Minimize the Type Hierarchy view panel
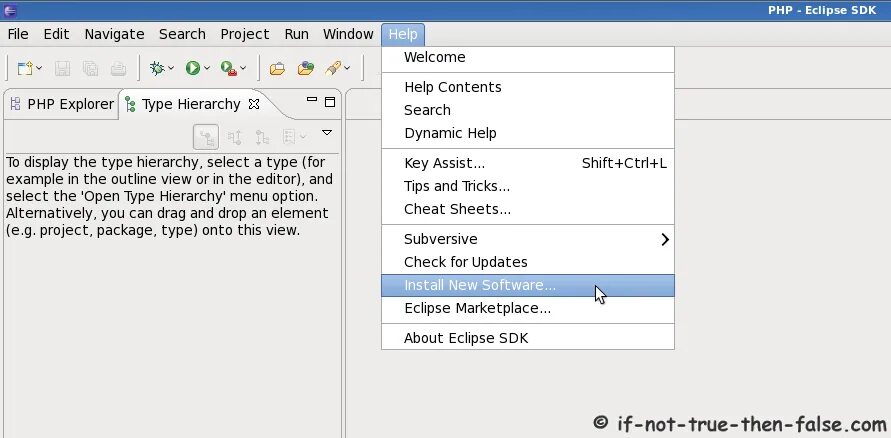The height and width of the screenshot is (438, 891). [x=312, y=101]
